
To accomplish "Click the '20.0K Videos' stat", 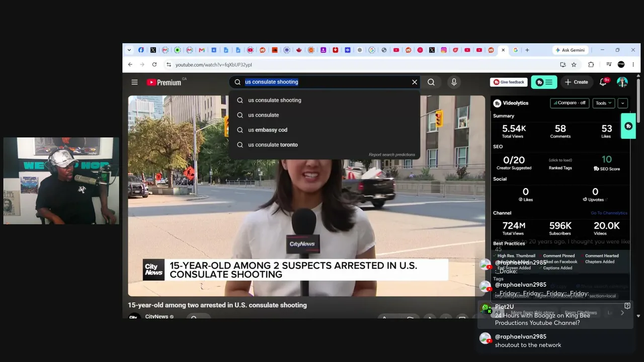I will [607, 228].
